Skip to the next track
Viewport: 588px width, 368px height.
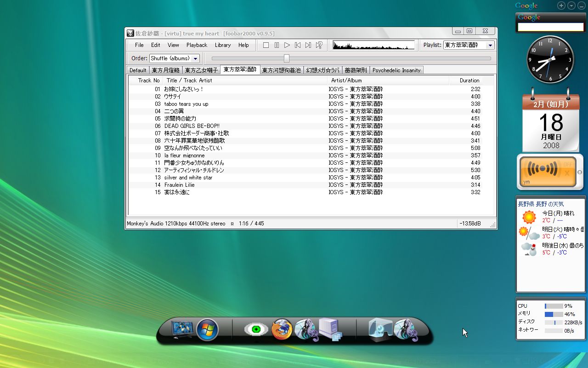click(x=308, y=45)
